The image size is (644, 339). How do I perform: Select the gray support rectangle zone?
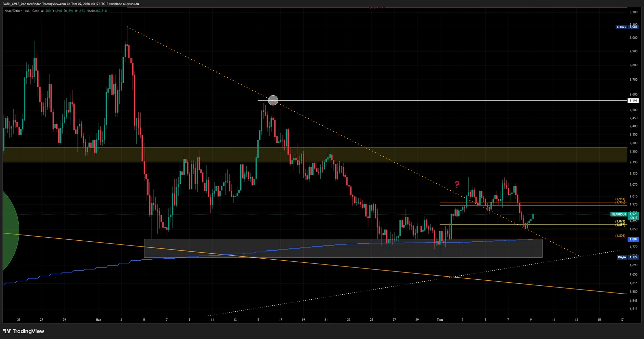pyautogui.click(x=343, y=248)
